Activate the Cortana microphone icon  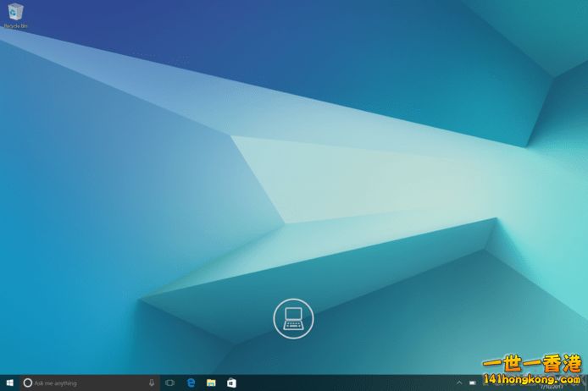(152, 383)
